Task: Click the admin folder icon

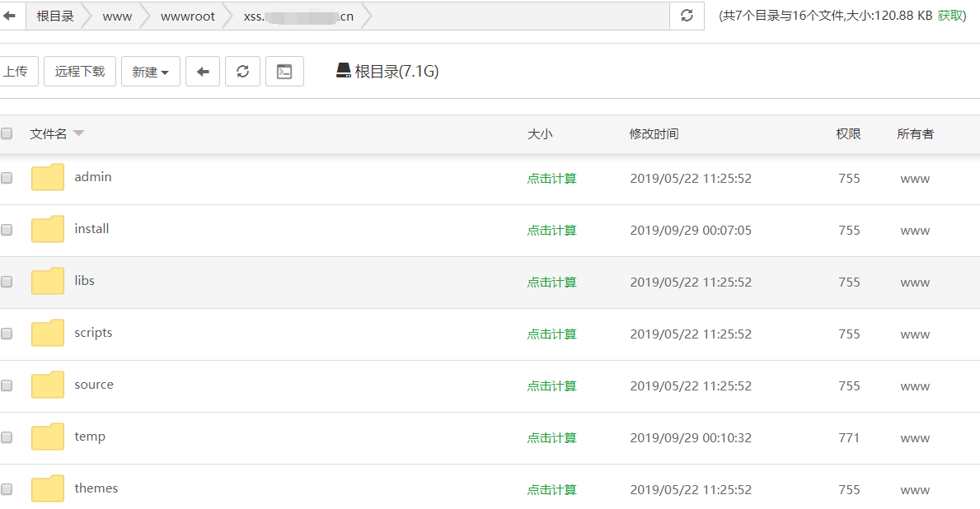Action: click(48, 178)
